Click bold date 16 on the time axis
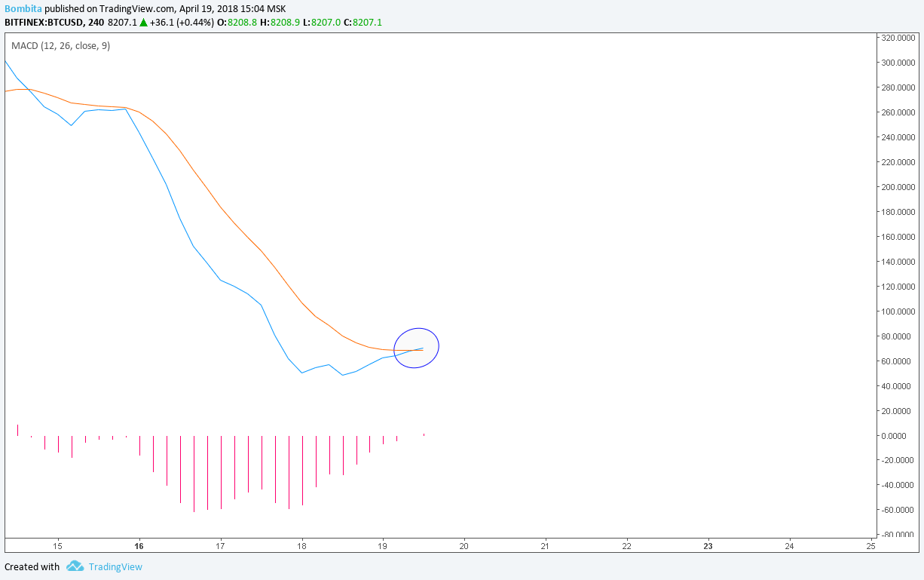Screen dimensions: 924x580 139,545
